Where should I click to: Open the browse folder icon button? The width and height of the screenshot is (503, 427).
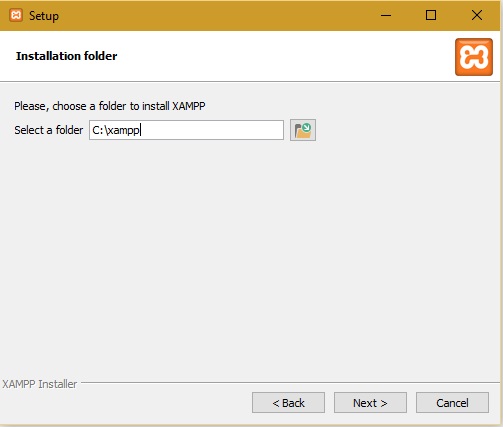303,130
